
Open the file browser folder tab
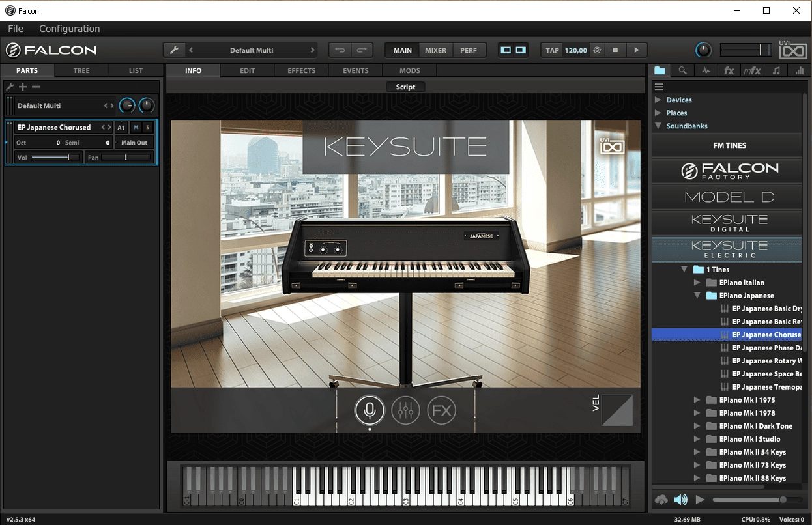(660, 70)
